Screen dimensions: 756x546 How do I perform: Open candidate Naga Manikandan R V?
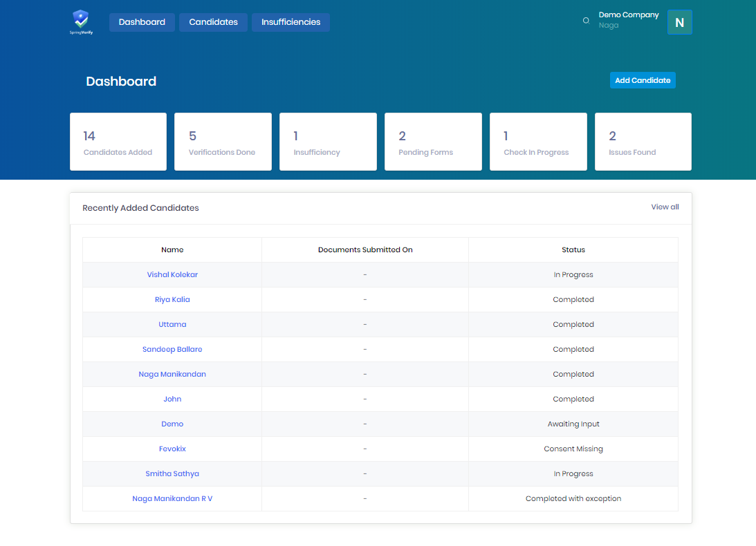pyautogui.click(x=172, y=498)
